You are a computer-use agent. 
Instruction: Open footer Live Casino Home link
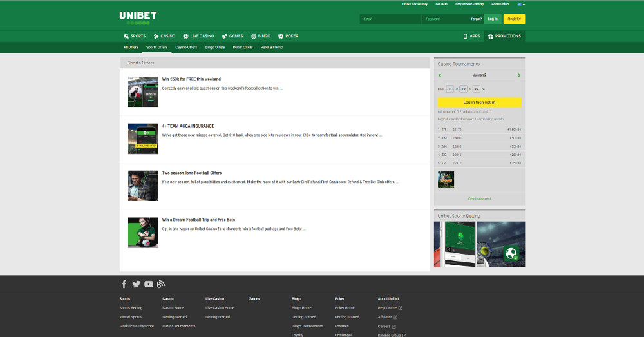click(x=220, y=308)
